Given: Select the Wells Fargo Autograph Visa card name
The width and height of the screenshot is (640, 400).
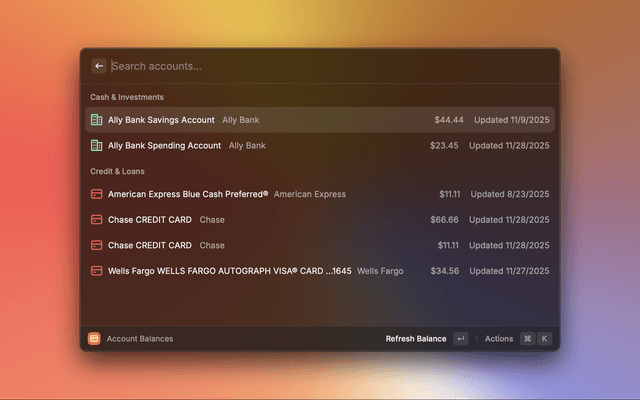Looking at the screenshot, I should (229, 270).
